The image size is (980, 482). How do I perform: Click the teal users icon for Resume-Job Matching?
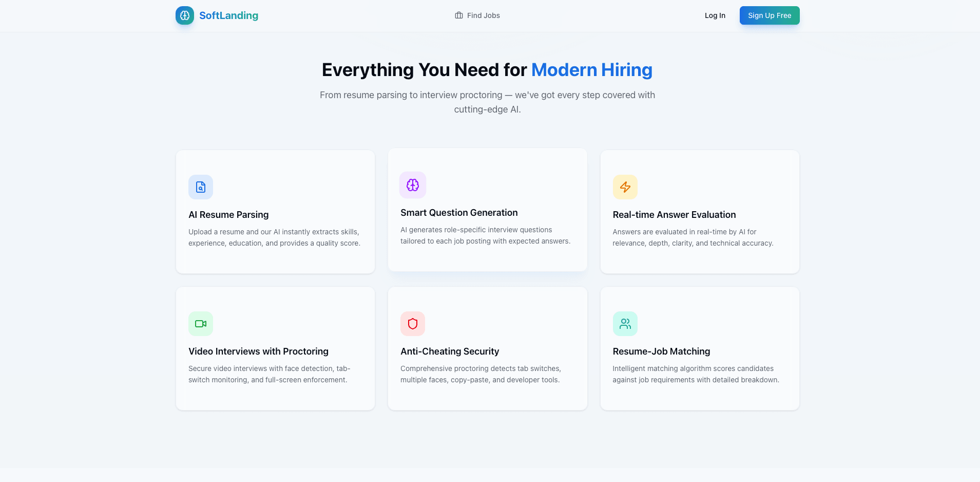[x=625, y=324]
